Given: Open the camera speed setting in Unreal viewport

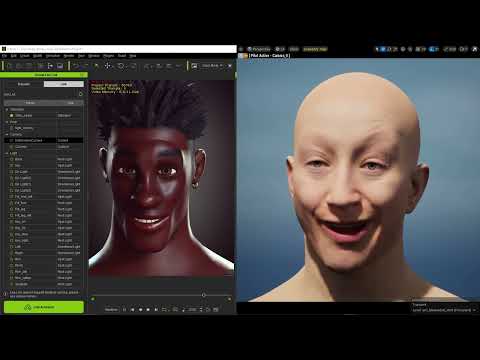Looking at the screenshot, I should (x=464, y=49).
